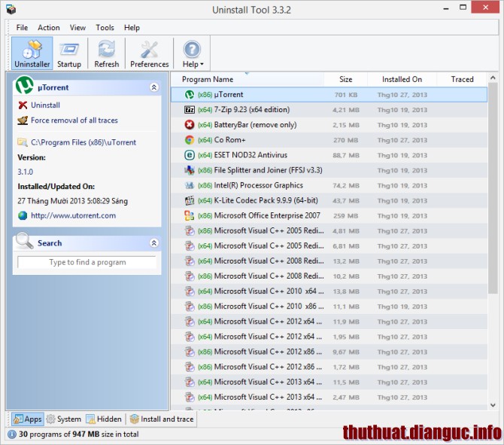Switch to the Startup manager
Image resolution: width=504 pixels, height=445 pixels.
(x=69, y=53)
